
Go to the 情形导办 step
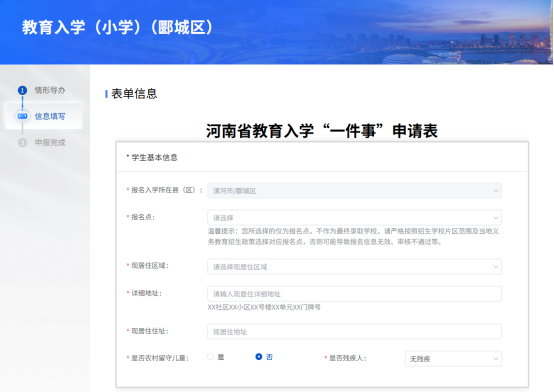(x=50, y=90)
